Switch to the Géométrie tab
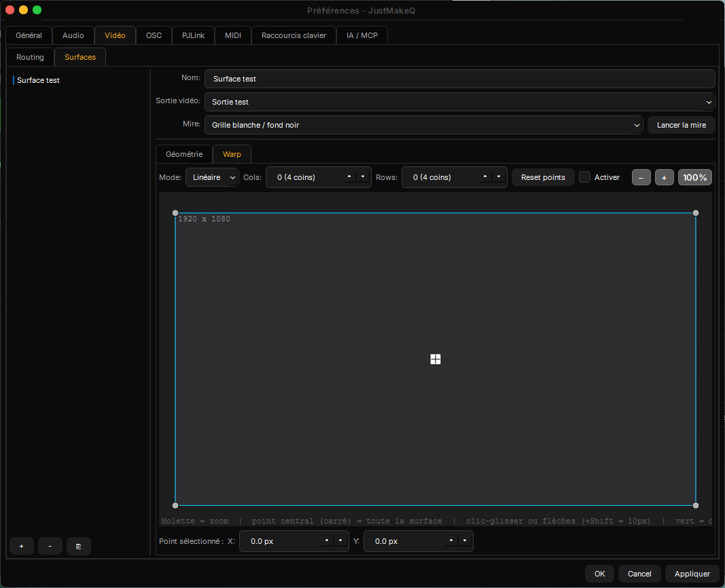The image size is (725, 588). point(184,154)
